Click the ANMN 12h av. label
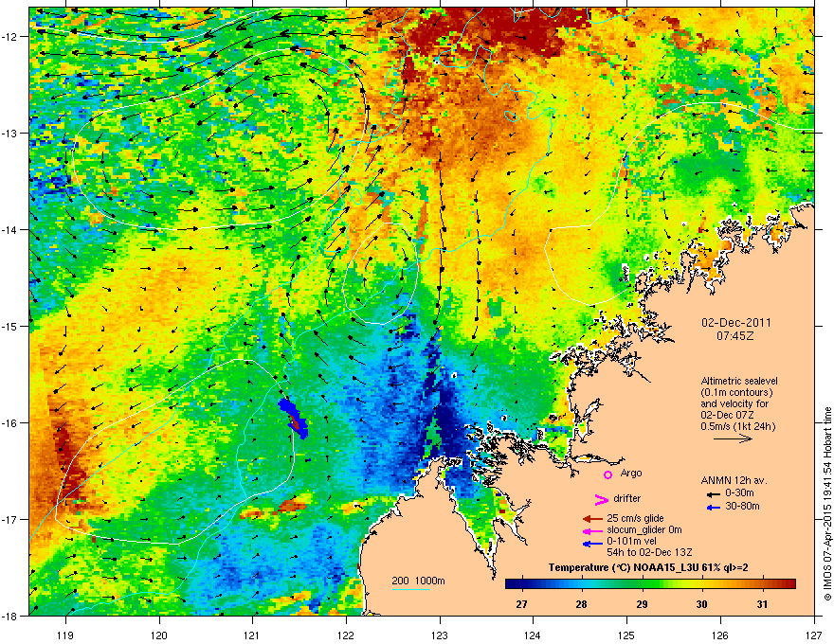 pos(734,481)
